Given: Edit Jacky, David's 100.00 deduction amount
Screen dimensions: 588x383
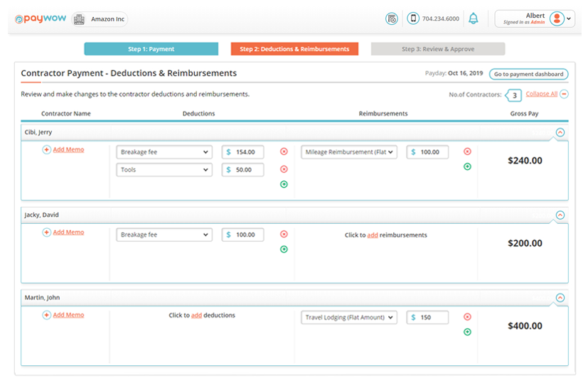Looking at the screenshot, I should coord(242,234).
